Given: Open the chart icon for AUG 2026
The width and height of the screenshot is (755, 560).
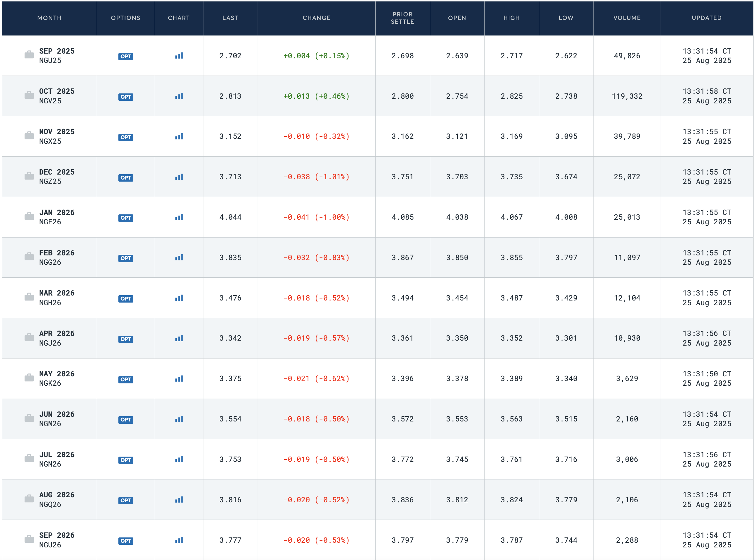Looking at the screenshot, I should pyautogui.click(x=179, y=500).
